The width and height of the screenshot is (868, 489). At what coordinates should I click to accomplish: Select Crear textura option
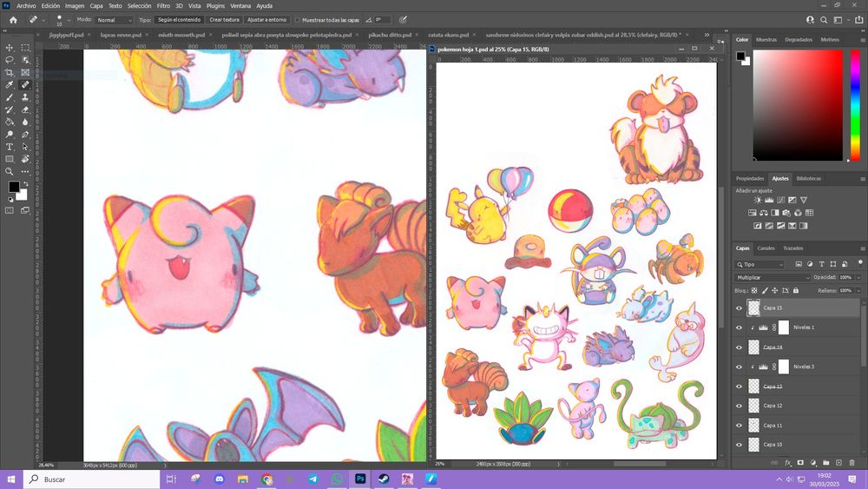tap(224, 20)
